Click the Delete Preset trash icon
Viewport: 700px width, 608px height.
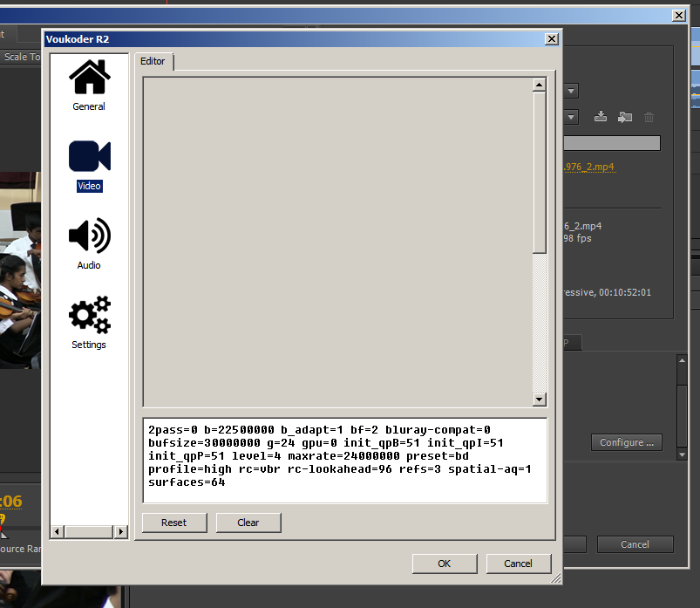(649, 117)
